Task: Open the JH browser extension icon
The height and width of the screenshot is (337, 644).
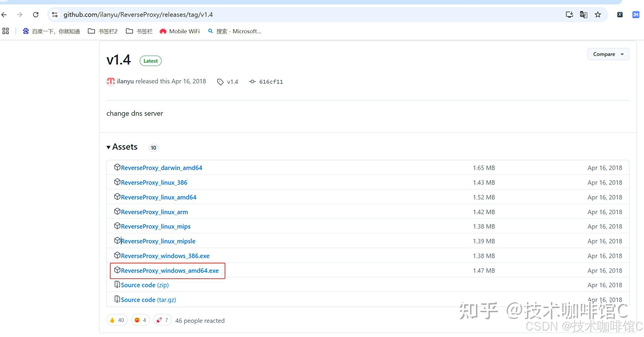Action: 635,14
